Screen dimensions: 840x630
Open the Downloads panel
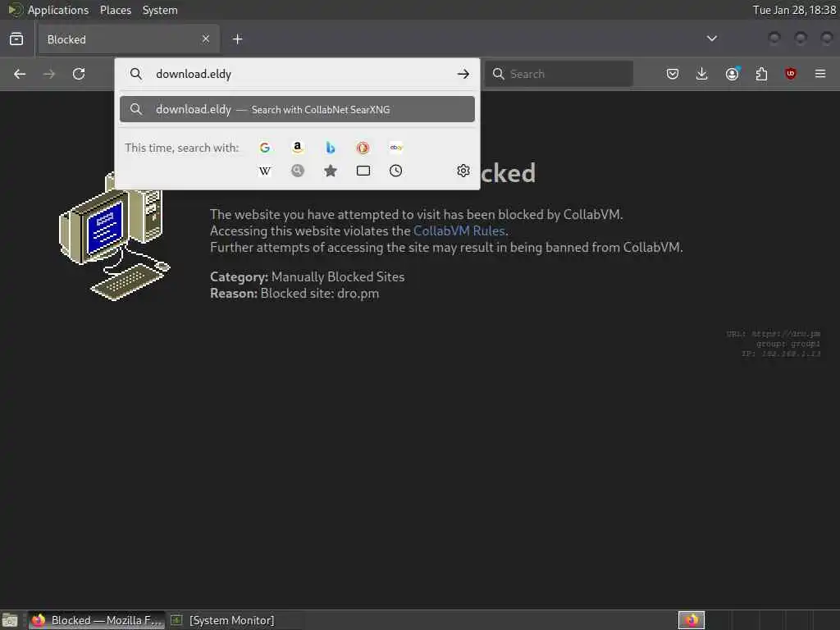coord(702,74)
